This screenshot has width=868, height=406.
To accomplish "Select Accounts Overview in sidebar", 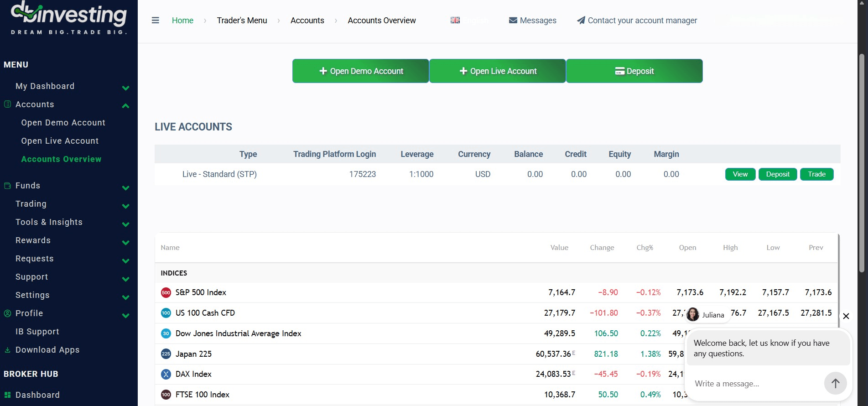I will pos(61,159).
